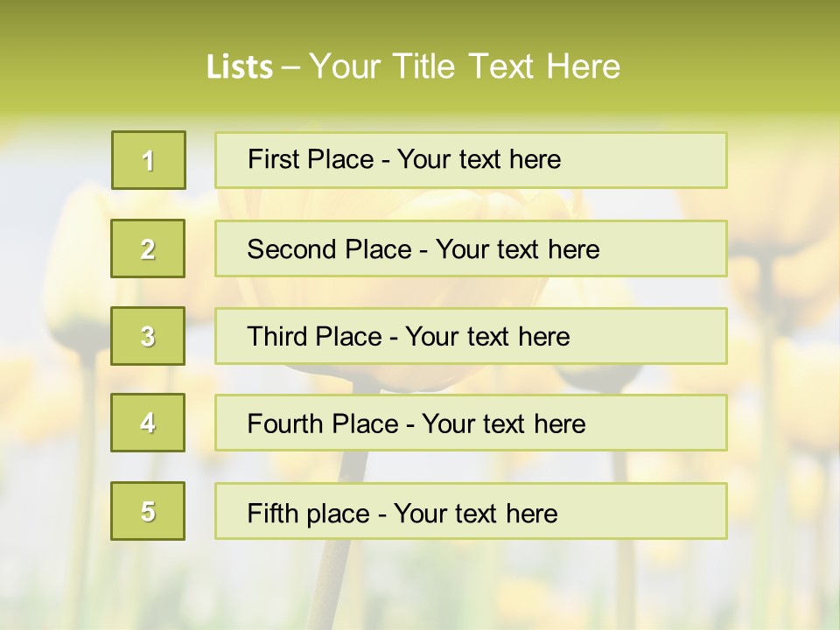
Task: Click the words 'Third Place' in row three
Action: [x=315, y=337]
